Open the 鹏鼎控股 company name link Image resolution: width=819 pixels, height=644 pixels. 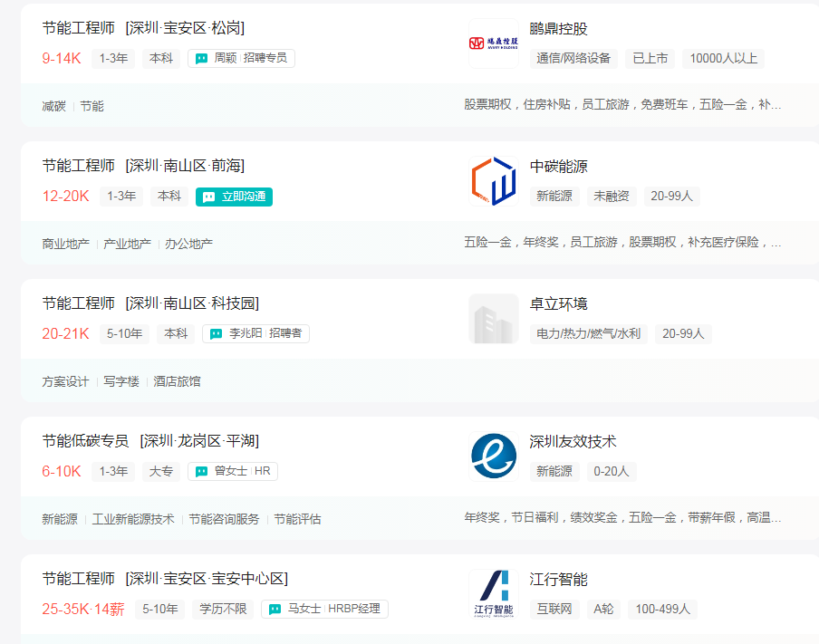point(558,29)
